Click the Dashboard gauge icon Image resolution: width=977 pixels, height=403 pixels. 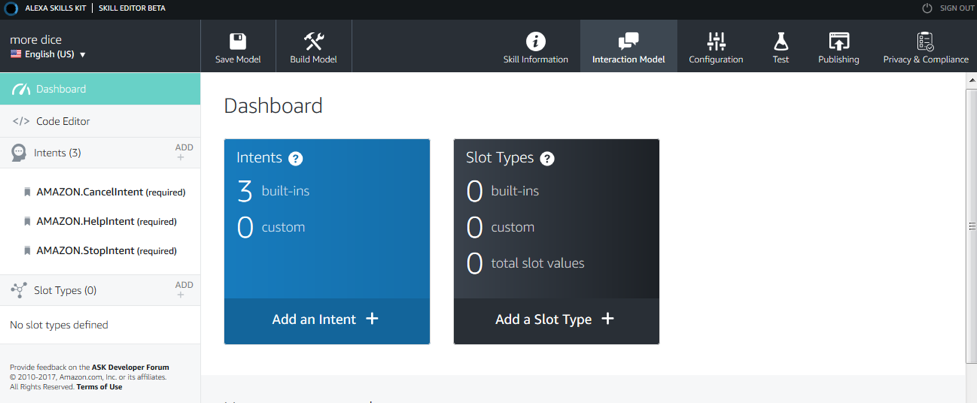coord(21,89)
